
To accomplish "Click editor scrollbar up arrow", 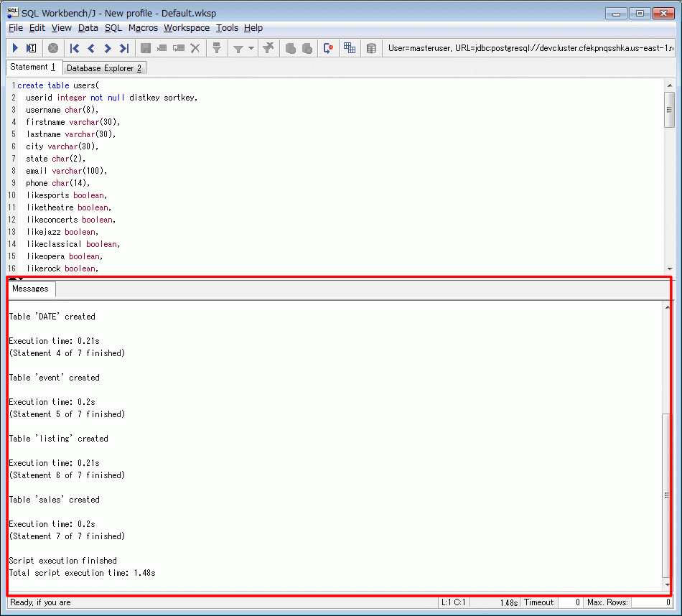I will [669, 85].
